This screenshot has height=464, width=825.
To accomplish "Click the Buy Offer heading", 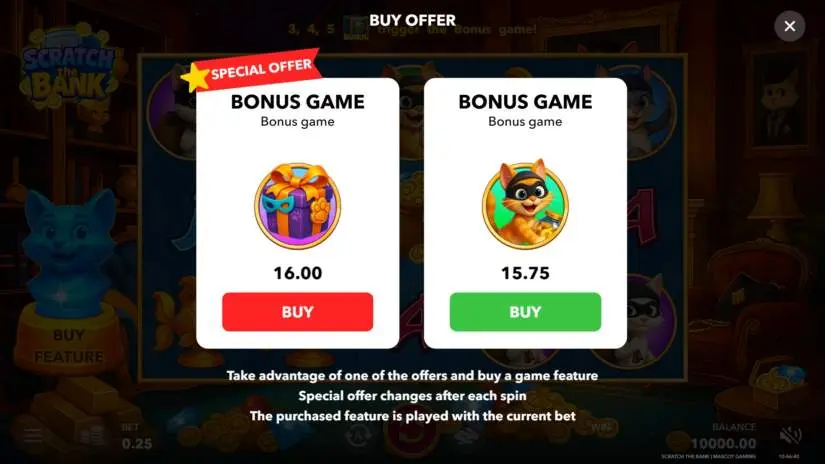I will pyautogui.click(x=412, y=20).
